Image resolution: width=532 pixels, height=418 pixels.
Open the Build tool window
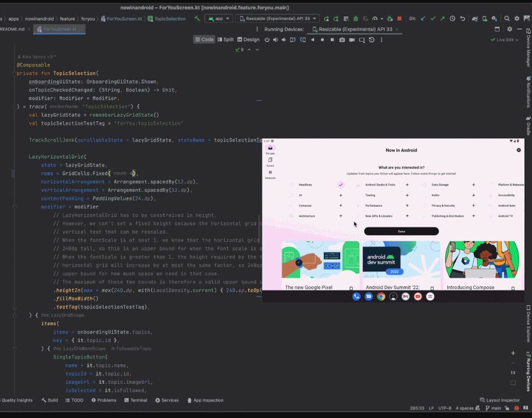pos(49,400)
